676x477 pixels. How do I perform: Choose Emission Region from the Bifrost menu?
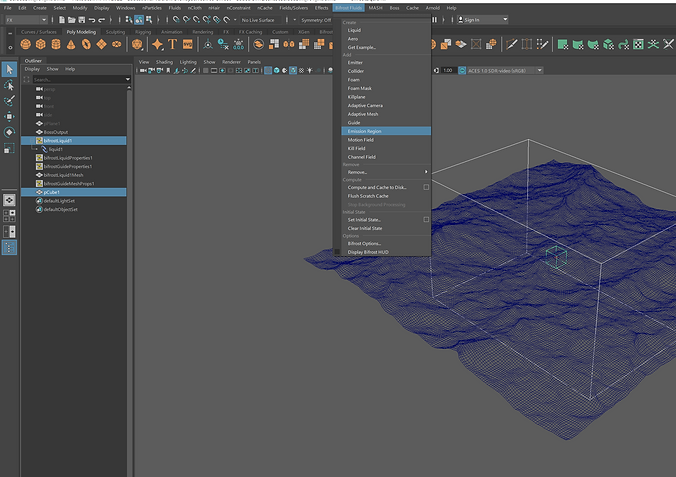pyautogui.click(x=386, y=131)
